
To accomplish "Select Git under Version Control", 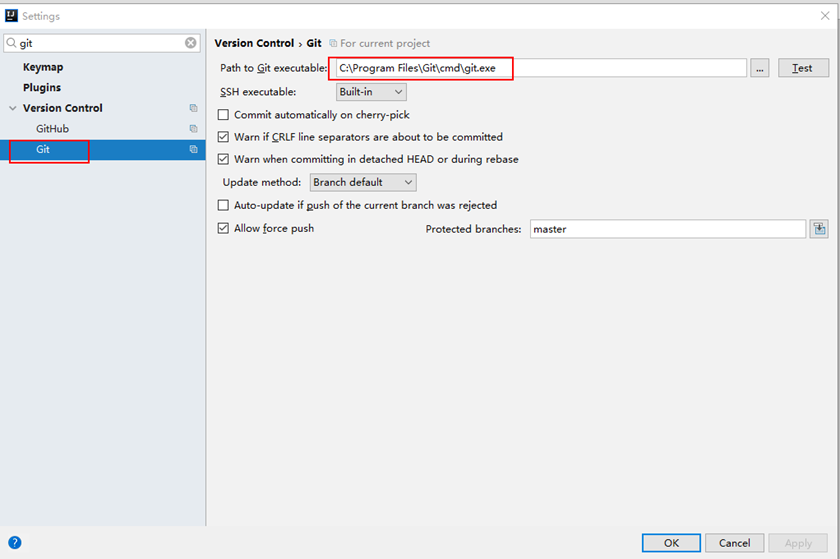I will click(43, 150).
